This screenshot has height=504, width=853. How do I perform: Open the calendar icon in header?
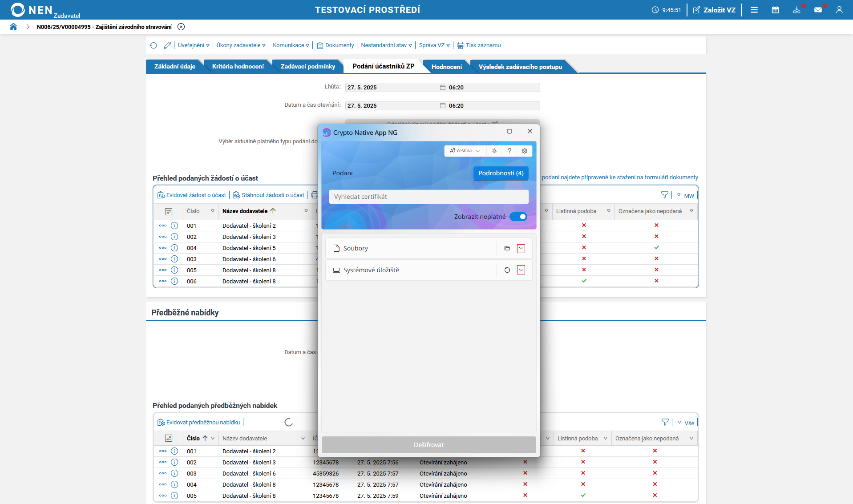point(775,10)
